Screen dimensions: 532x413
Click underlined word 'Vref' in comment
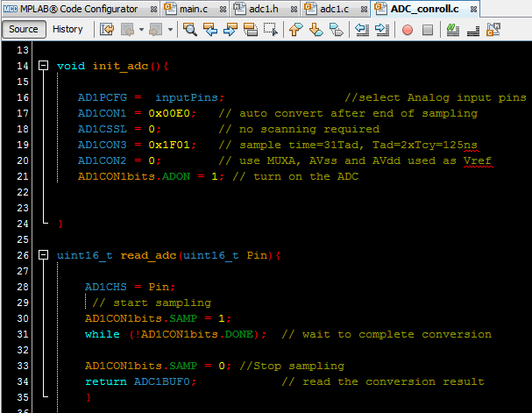coord(478,160)
